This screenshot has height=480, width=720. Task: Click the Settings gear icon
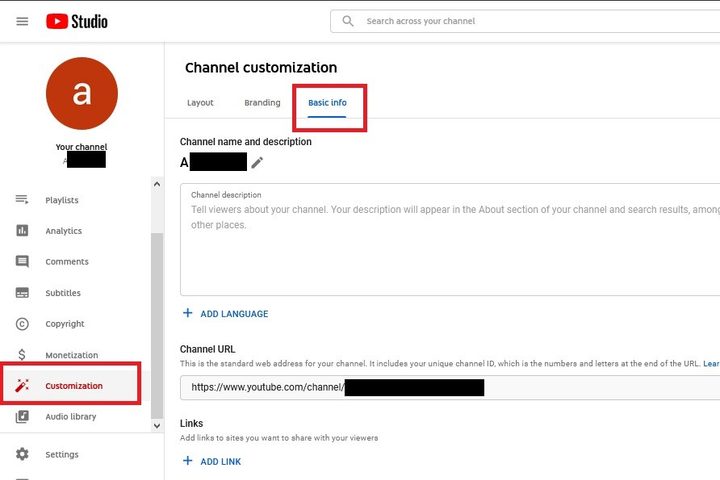point(22,454)
